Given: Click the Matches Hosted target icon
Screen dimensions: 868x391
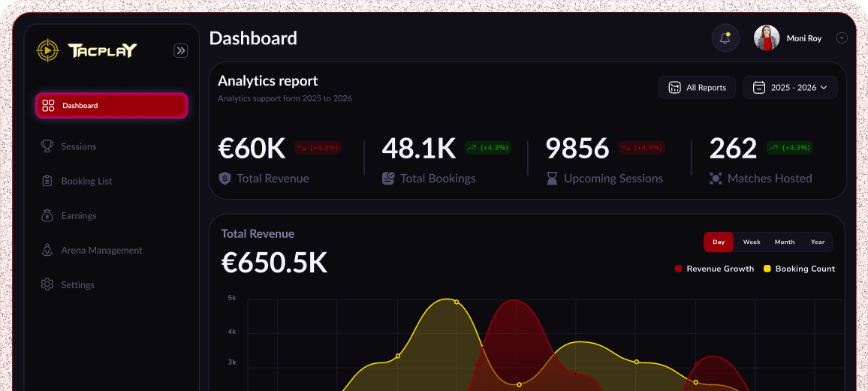Looking at the screenshot, I should (x=716, y=179).
